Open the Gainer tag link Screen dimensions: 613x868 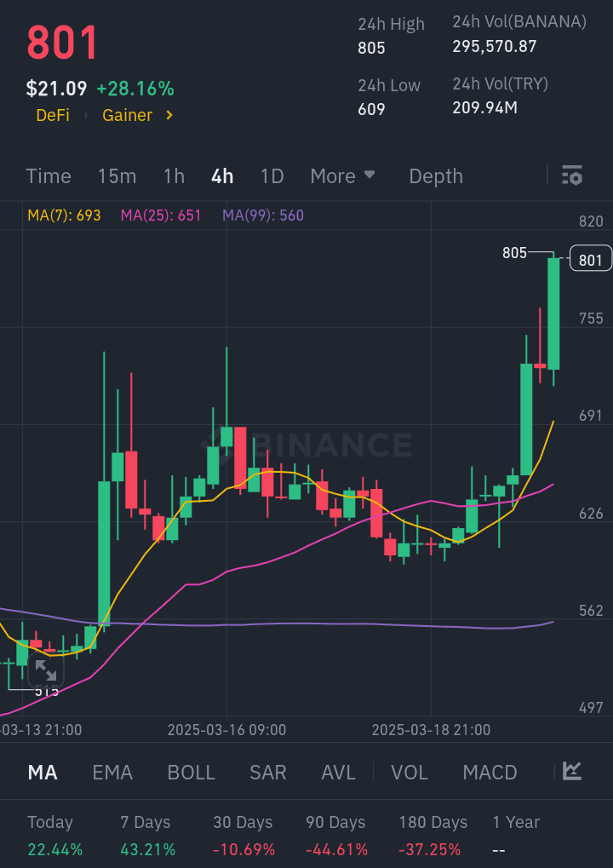tap(128, 115)
